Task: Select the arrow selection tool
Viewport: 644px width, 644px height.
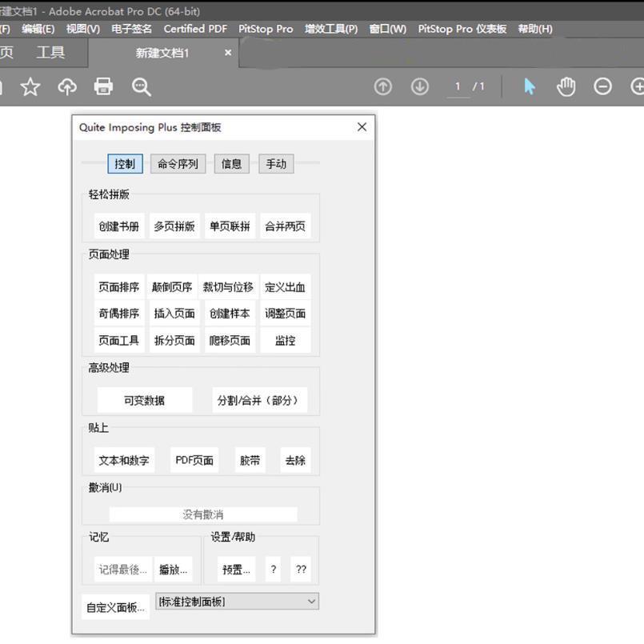Action: click(x=529, y=86)
